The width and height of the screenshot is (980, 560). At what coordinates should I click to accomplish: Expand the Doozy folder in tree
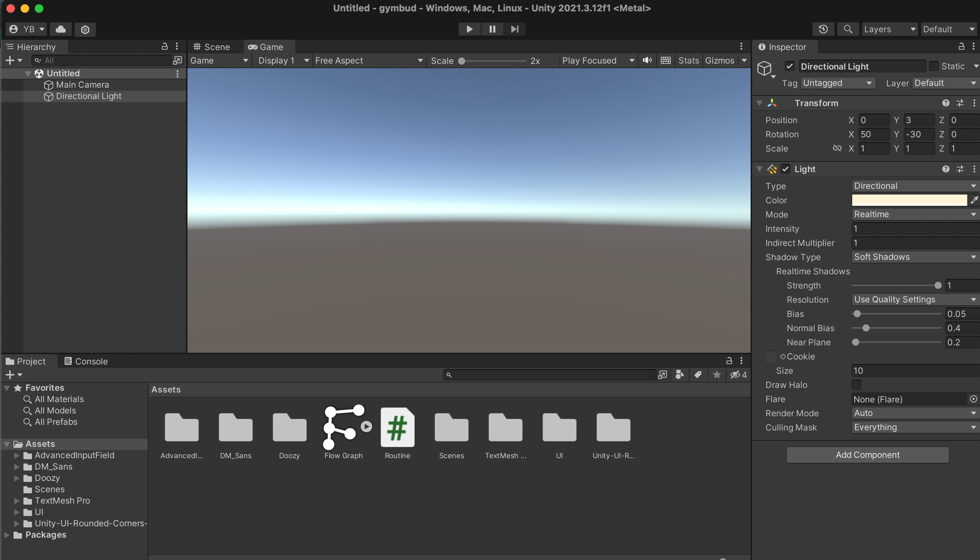[x=17, y=478]
